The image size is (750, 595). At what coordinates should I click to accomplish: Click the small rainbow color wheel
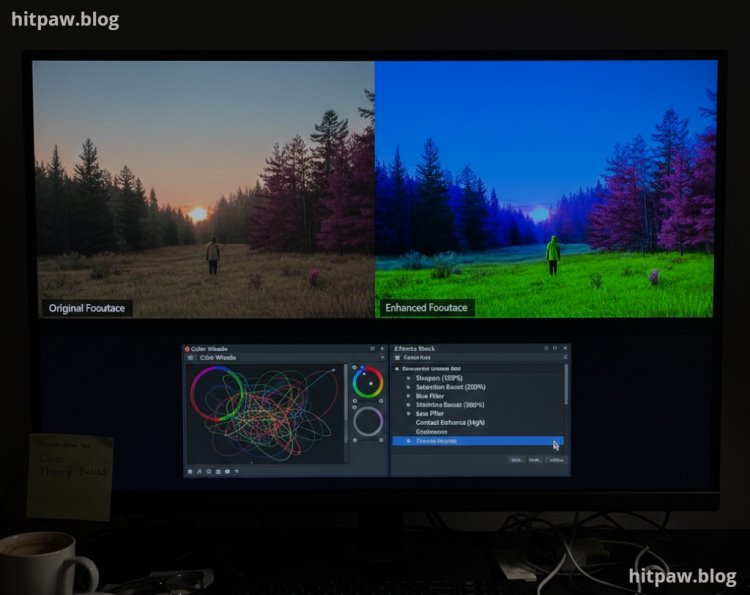click(x=368, y=382)
